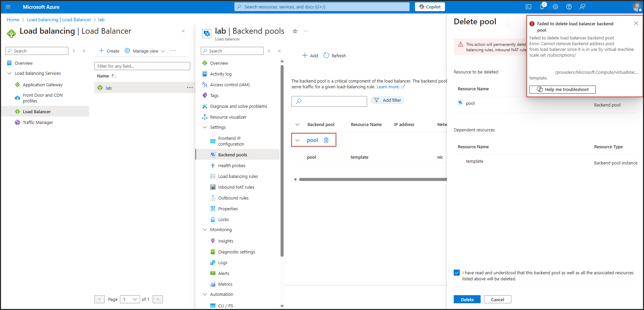Open the notifications bell
Image resolution: width=644 pixels, height=310 pixels.
pos(542,7)
